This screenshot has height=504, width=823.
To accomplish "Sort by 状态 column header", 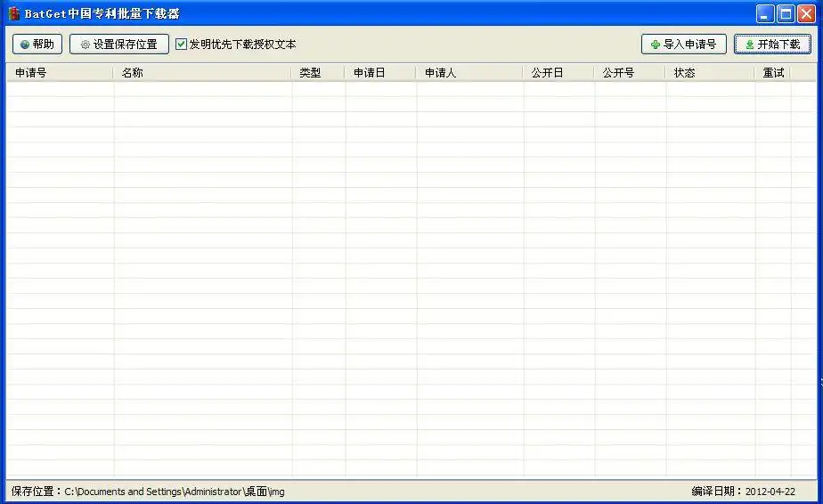I will [710, 72].
